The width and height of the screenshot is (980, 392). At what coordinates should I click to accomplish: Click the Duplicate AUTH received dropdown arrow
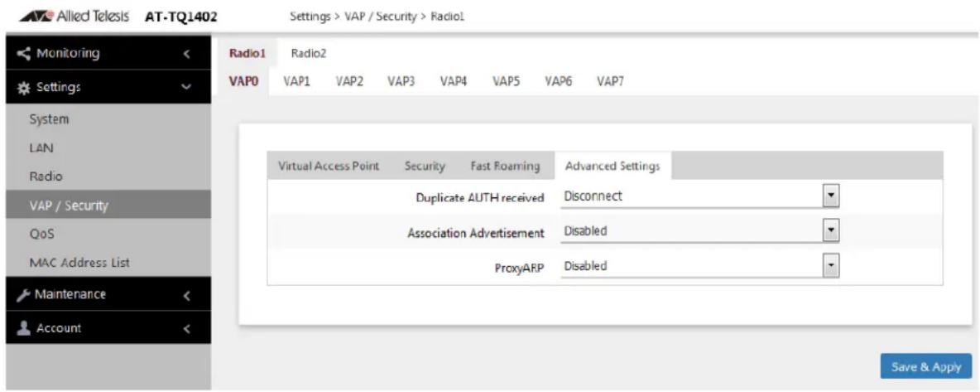coord(831,196)
